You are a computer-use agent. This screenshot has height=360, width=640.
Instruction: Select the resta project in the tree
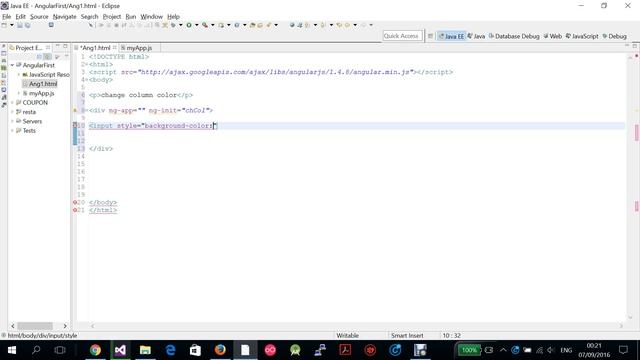point(29,112)
